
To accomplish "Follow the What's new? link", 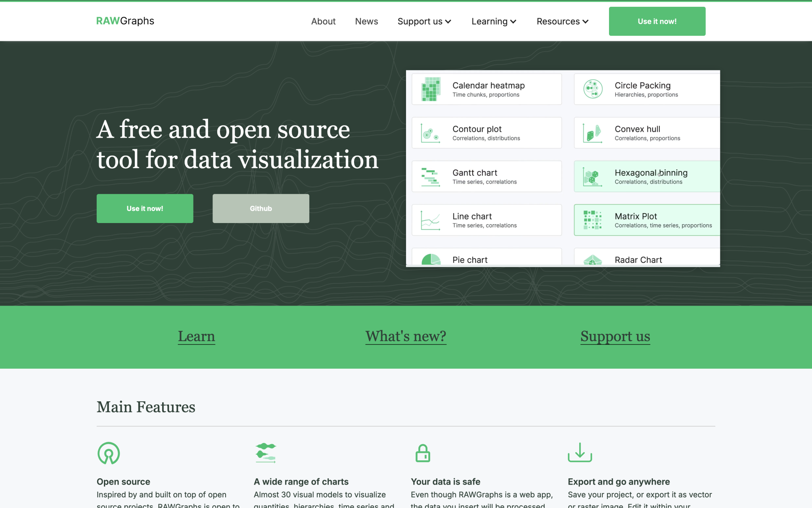I will tap(406, 337).
